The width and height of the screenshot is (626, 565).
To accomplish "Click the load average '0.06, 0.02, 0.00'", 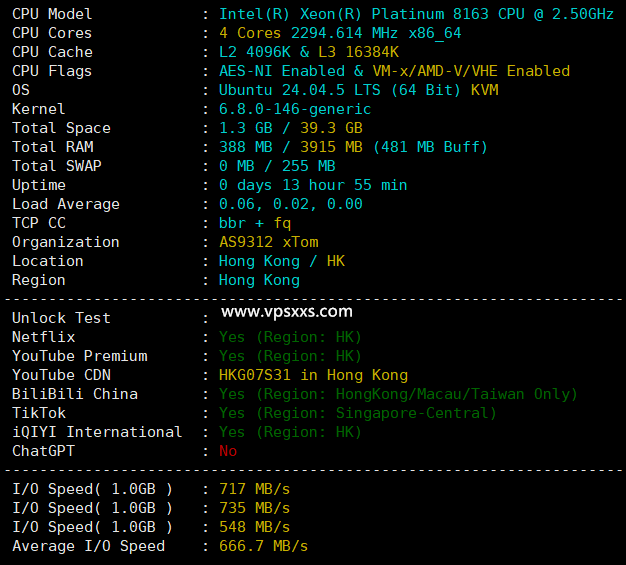I will click(x=291, y=204).
